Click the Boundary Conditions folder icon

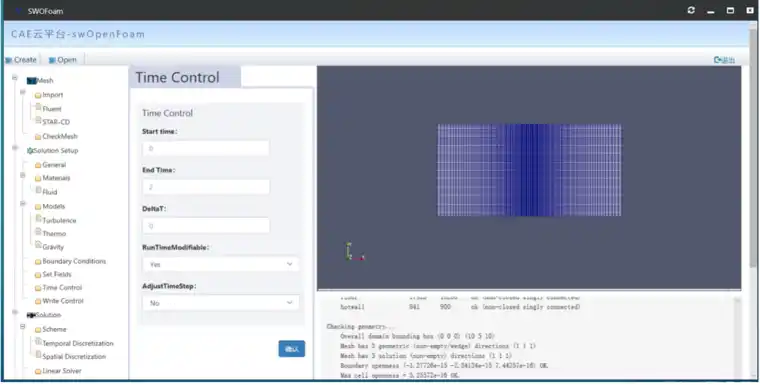pyautogui.click(x=38, y=262)
